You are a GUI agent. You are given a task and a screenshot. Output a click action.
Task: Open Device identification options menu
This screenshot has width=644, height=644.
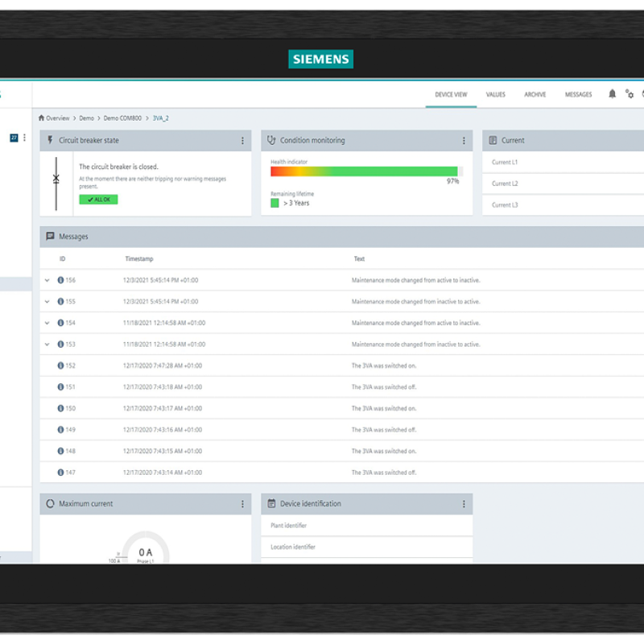[464, 504]
